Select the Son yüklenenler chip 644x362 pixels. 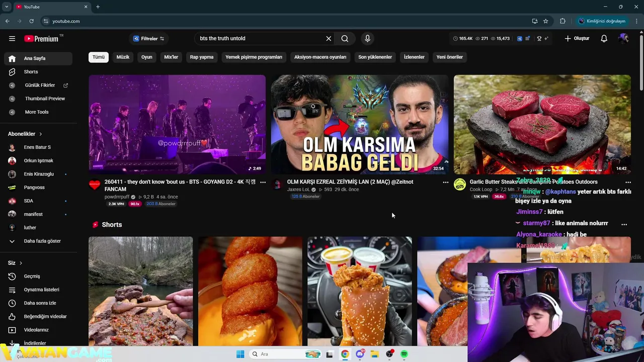375,57
